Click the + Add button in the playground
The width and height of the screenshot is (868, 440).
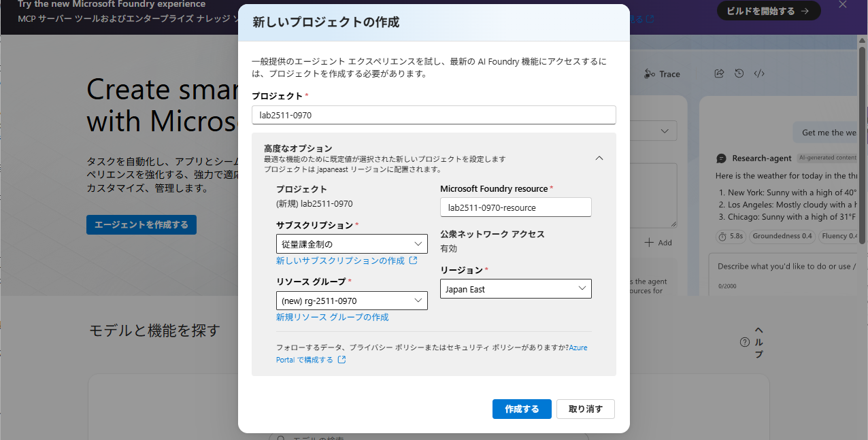click(x=658, y=242)
